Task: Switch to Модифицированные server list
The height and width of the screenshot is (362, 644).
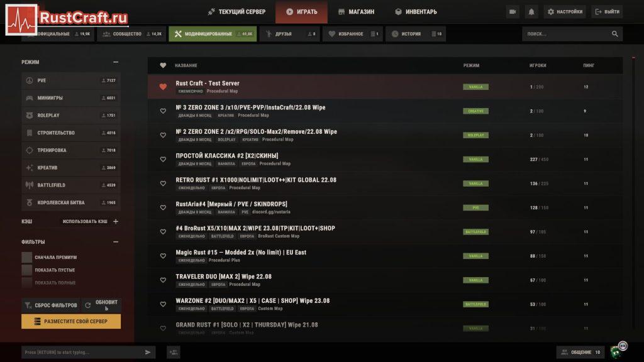Action: 213,34
